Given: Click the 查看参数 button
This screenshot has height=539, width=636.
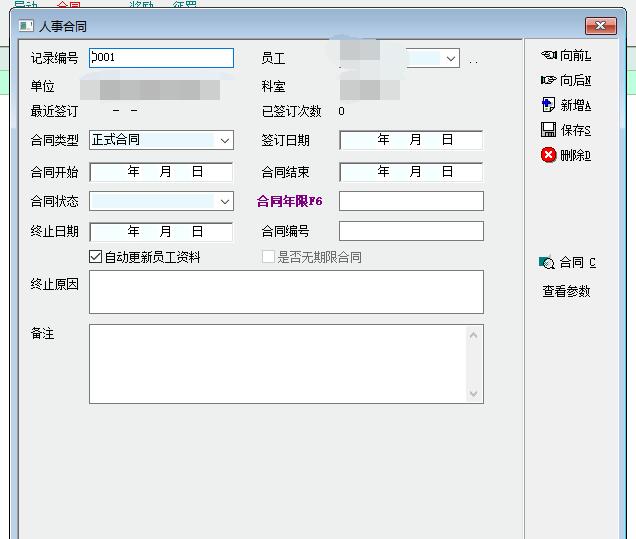Looking at the screenshot, I should tap(566, 292).
